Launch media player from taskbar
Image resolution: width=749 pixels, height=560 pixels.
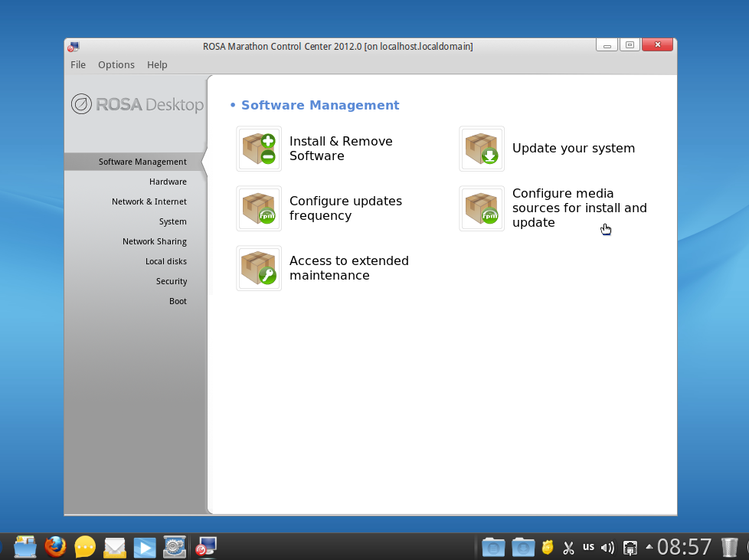(x=144, y=548)
